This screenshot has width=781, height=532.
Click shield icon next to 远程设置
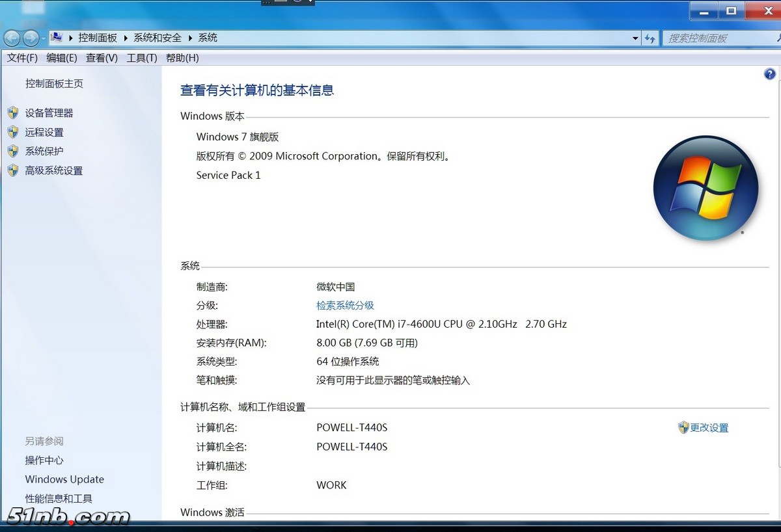point(13,132)
